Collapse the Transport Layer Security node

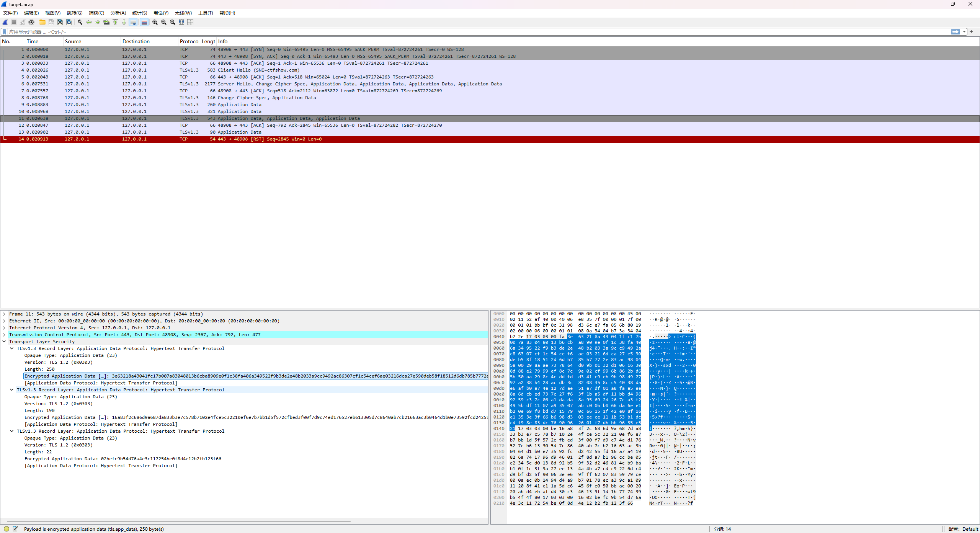coord(4,342)
